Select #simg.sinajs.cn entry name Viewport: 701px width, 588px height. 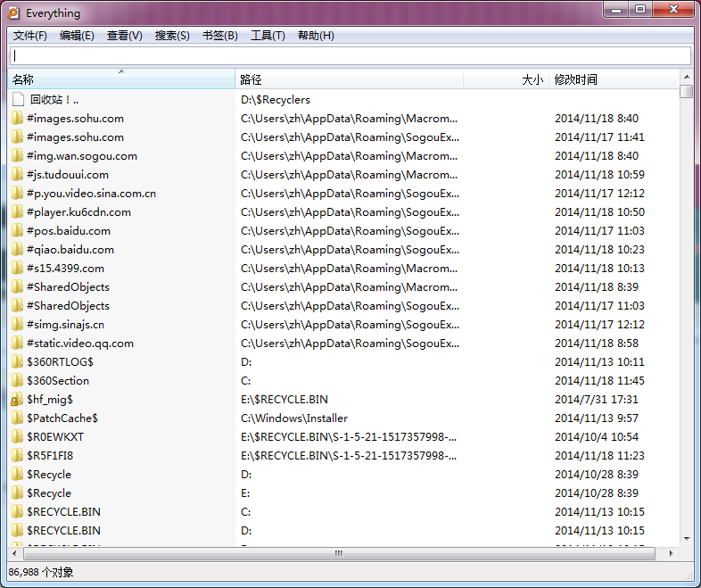[x=65, y=325]
